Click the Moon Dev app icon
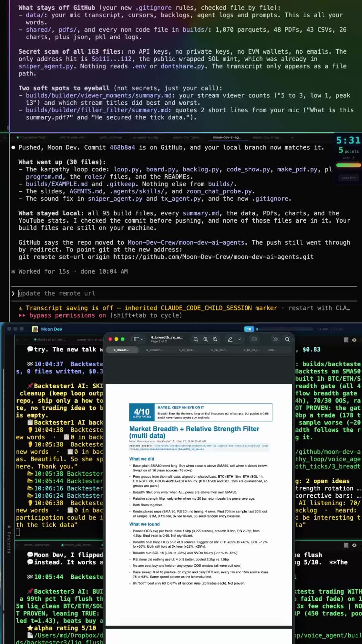362x644 pixels. tap(35, 329)
